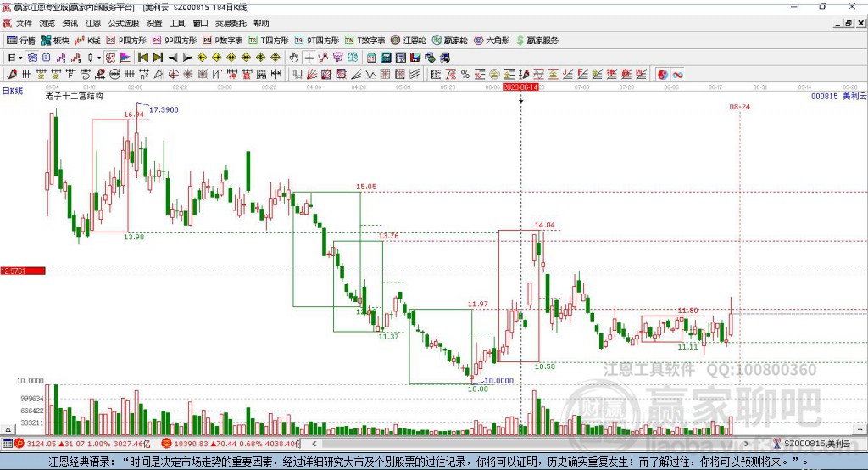
Task: Click the 10.0000 low price label
Action: click(498, 381)
